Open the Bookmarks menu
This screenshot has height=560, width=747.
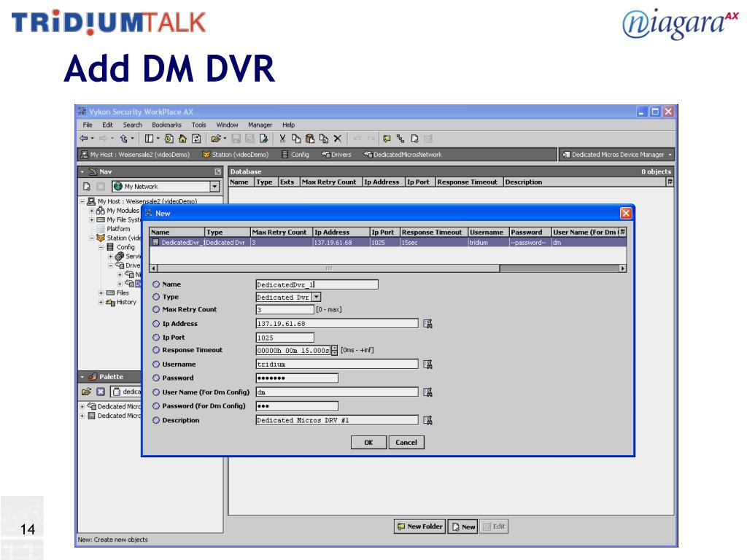[x=166, y=125]
